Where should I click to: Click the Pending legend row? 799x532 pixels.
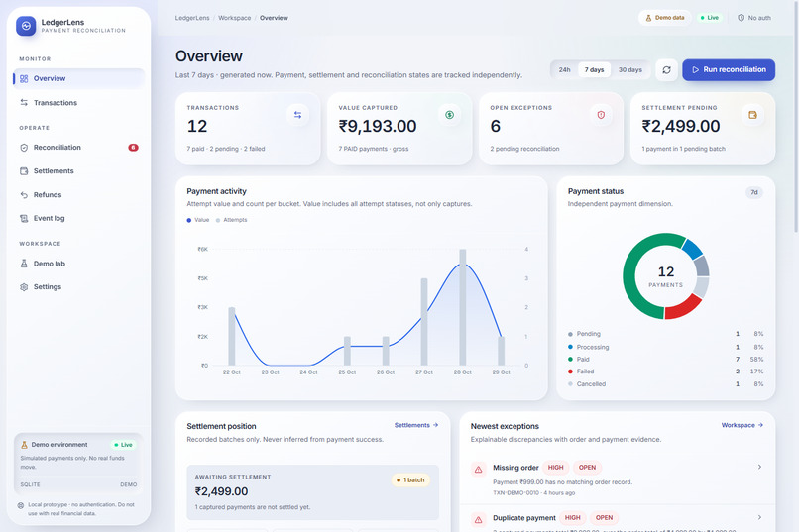(665, 334)
